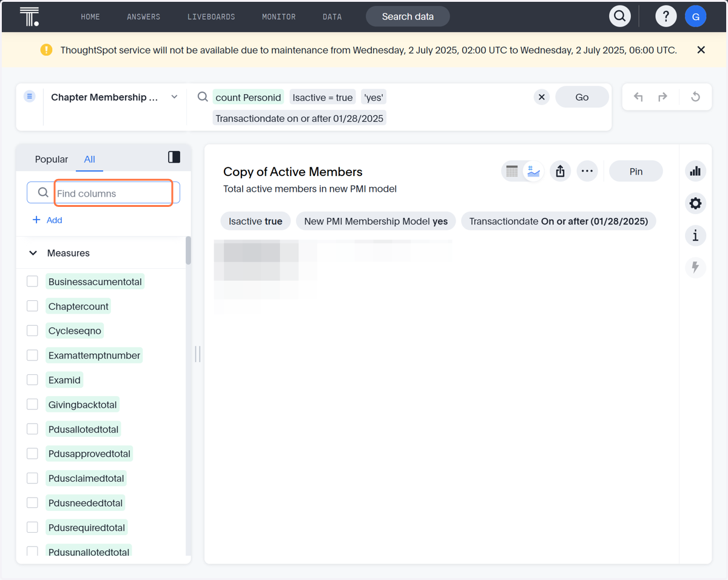This screenshot has height=580, width=728.
Task: Click the data source list icon
Action: click(30, 96)
